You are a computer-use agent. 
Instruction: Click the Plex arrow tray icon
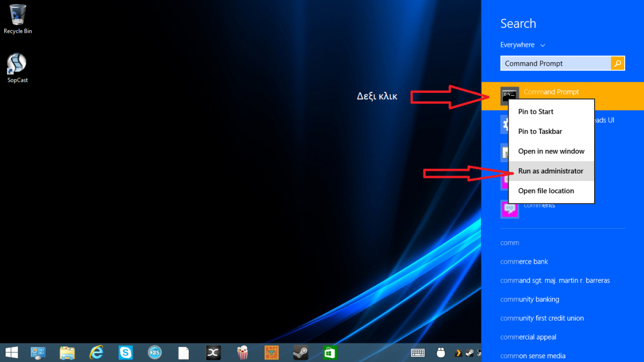coord(458,353)
